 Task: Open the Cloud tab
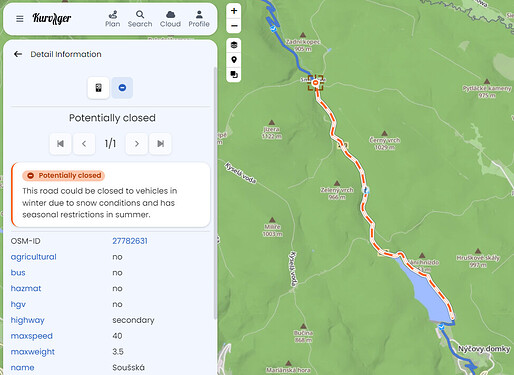[170, 19]
